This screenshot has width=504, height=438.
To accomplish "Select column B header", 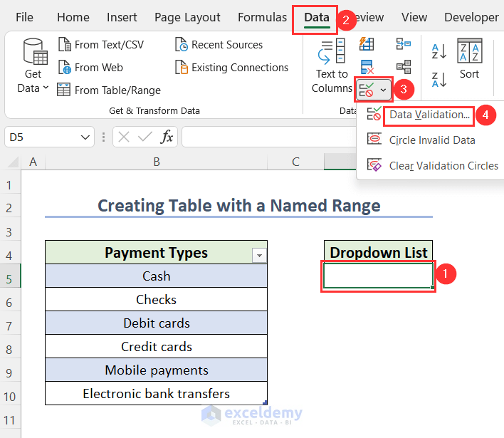I will (156, 162).
